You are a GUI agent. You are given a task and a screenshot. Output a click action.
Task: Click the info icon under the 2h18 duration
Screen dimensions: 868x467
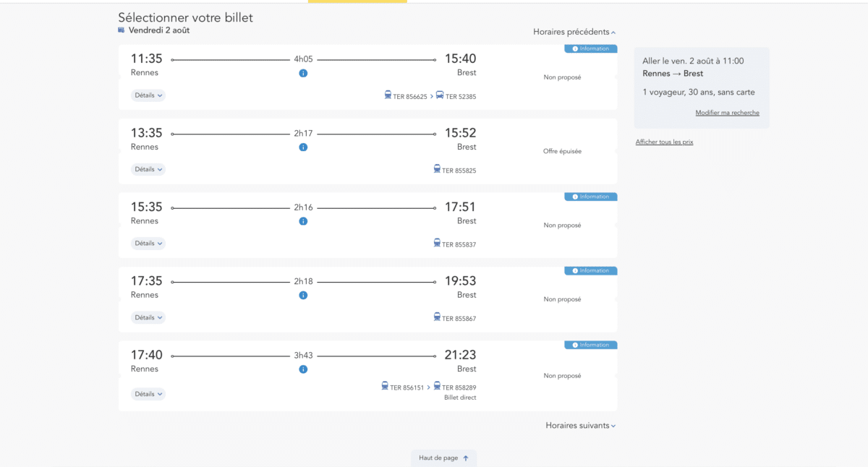click(303, 295)
